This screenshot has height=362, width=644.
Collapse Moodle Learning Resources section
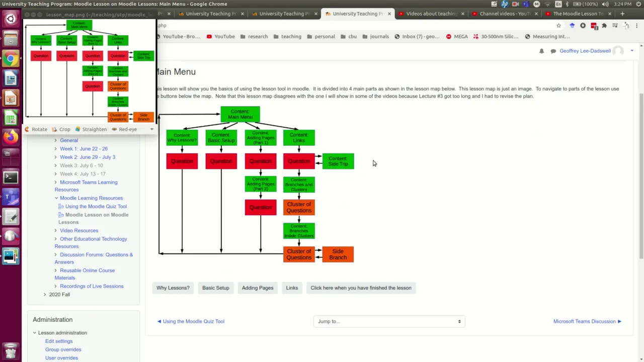(x=56, y=198)
